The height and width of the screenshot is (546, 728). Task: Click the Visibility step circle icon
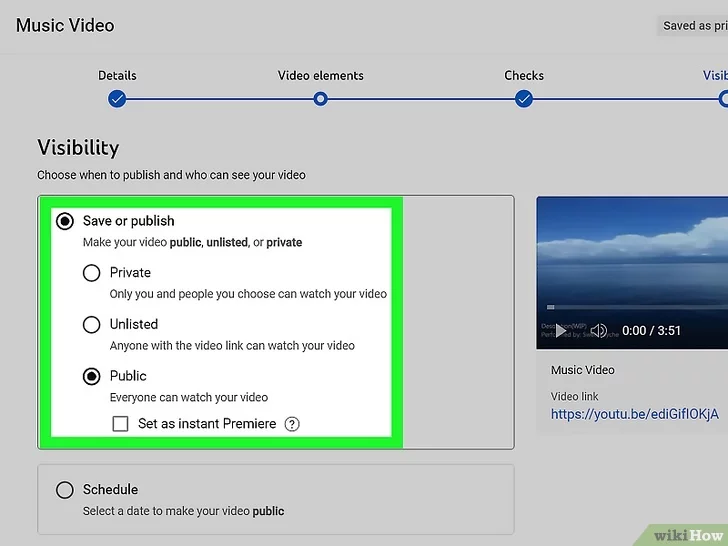724,99
